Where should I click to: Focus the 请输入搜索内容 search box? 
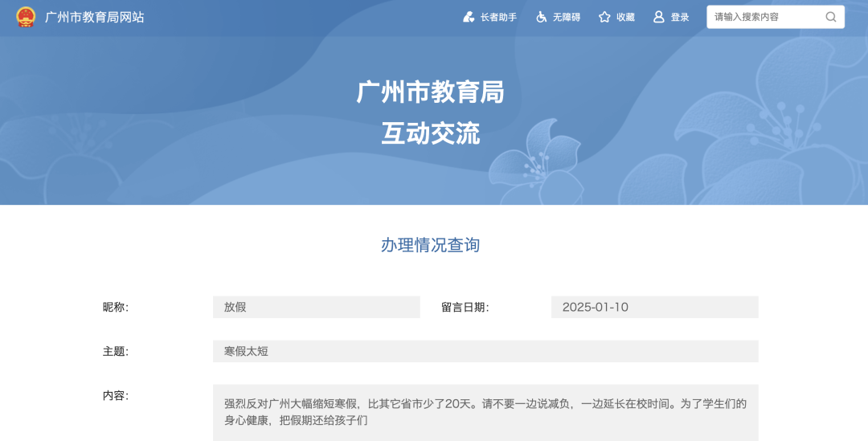click(764, 17)
